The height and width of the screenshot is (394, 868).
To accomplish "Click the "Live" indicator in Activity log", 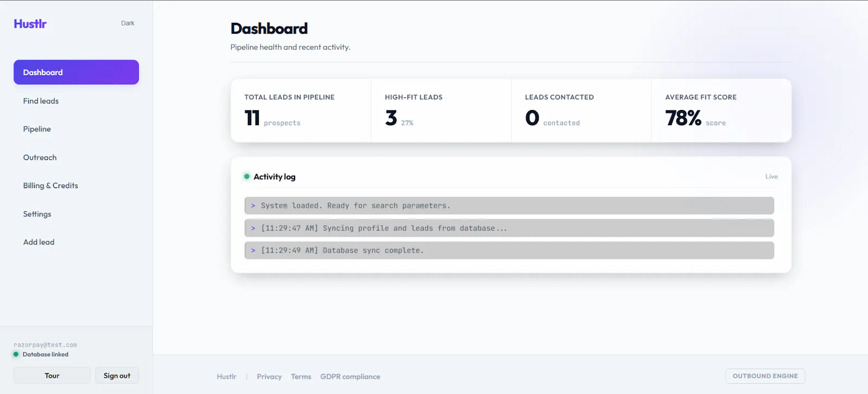I will 771,177.
